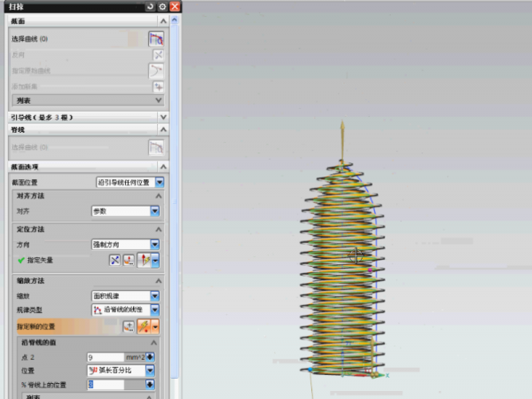The image size is (532, 399).
Task: Open the 规律类型 dropdown
Action: pyautogui.click(x=154, y=309)
